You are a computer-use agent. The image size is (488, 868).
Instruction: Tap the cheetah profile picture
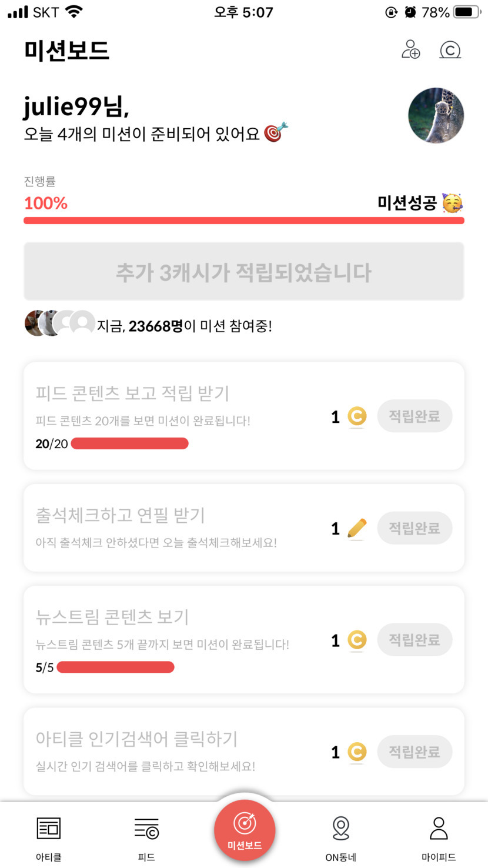tap(436, 116)
